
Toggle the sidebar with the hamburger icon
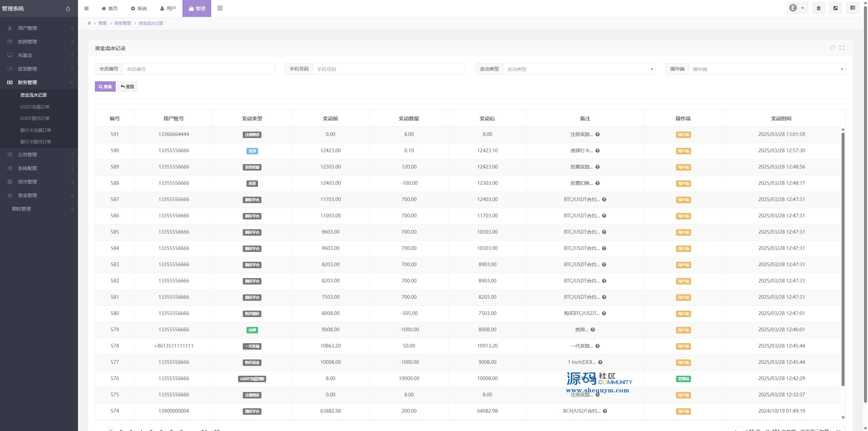point(86,8)
